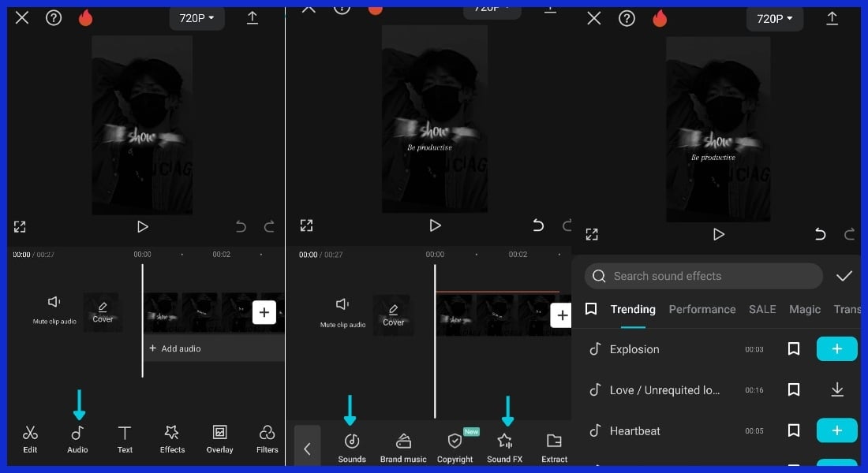The image size is (868, 473).
Task: Open the Filters panel
Action: pyautogui.click(x=266, y=438)
